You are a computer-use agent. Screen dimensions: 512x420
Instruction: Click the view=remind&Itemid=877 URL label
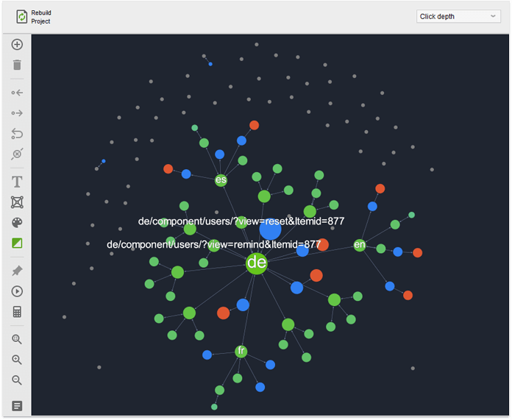213,244
